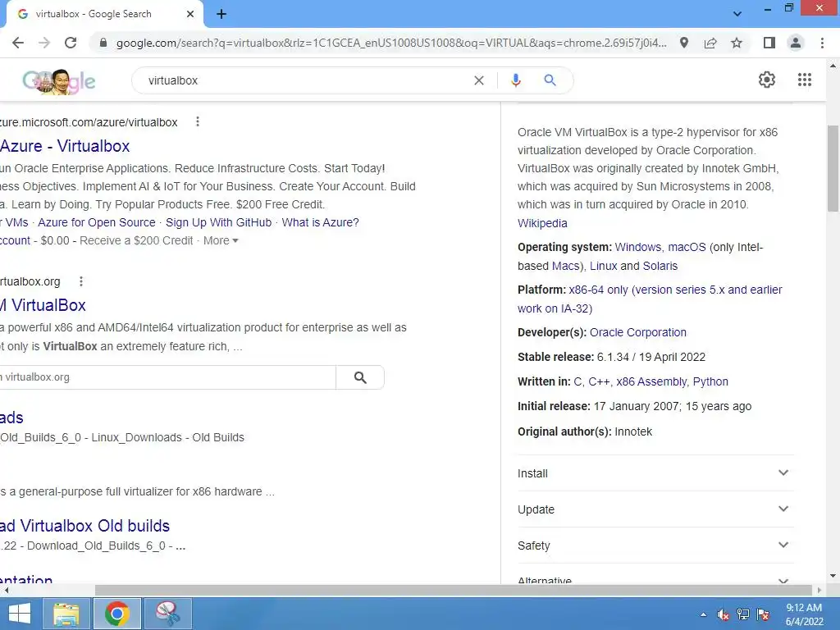Open the Chrome profile avatar
Image resolution: width=840 pixels, height=630 pixels.
pos(796,43)
